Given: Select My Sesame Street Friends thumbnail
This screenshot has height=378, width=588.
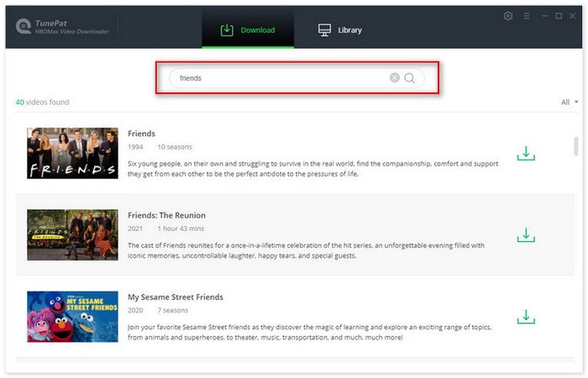Looking at the screenshot, I should pyautogui.click(x=72, y=317).
